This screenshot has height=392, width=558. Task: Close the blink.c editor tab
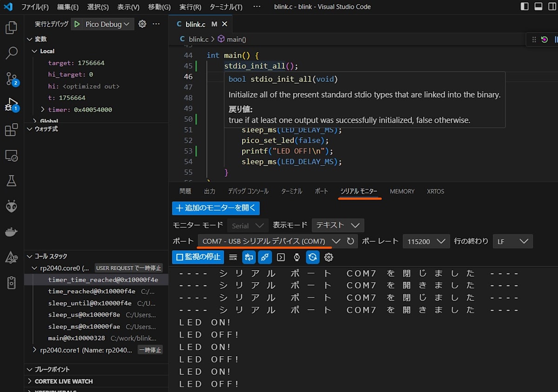click(225, 24)
